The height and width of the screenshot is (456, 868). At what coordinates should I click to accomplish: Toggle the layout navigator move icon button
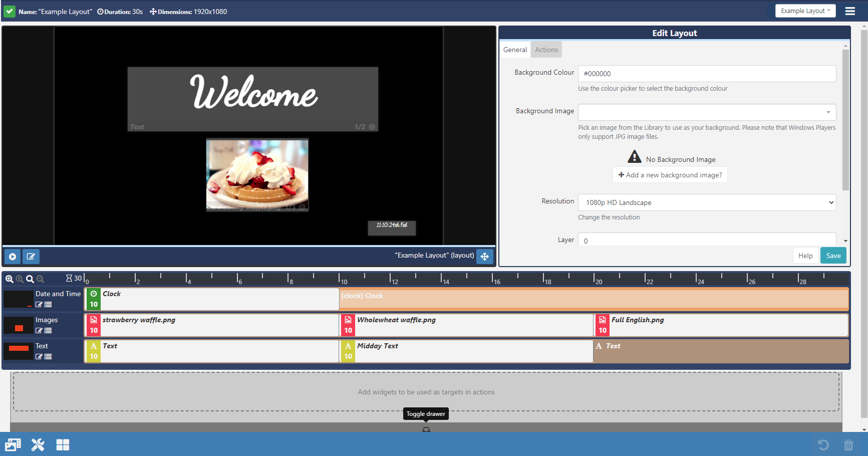pos(484,257)
